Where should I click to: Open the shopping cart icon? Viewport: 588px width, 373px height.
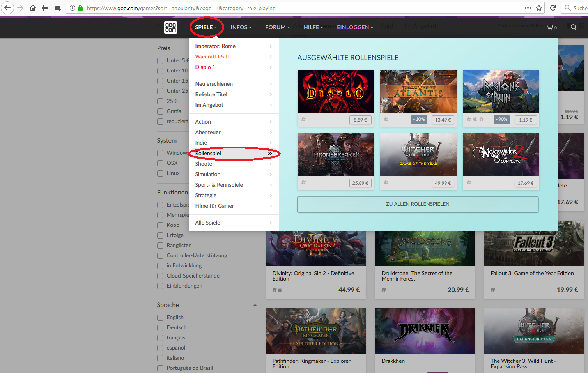pos(551,27)
